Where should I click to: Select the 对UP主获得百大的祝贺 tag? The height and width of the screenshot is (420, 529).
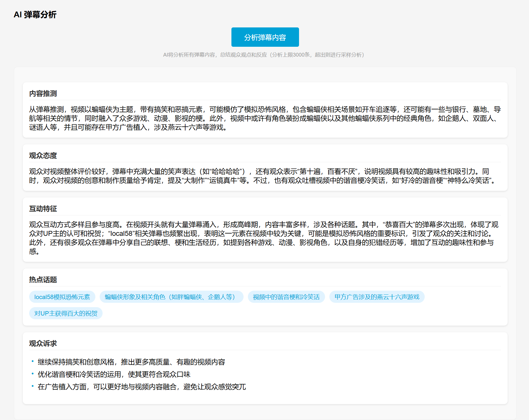tap(66, 313)
